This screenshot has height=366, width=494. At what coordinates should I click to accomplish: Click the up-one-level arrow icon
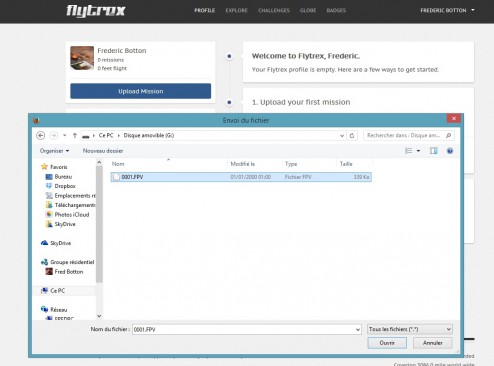(75, 135)
